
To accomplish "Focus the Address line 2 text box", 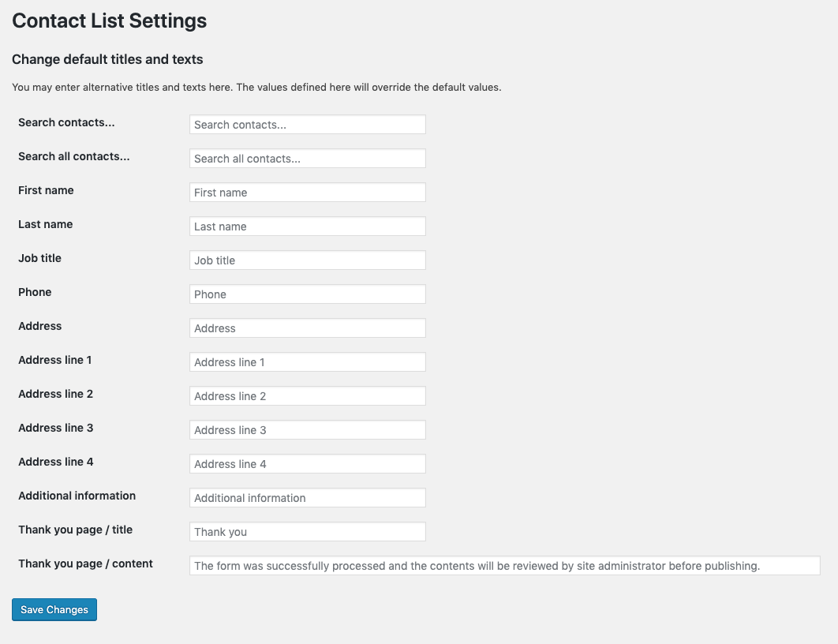I will (307, 396).
